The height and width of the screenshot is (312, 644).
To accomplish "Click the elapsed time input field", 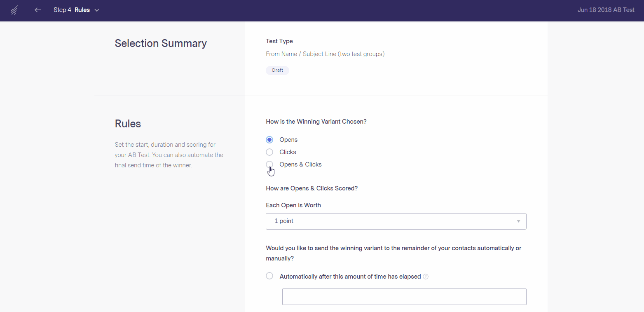I will (x=404, y=297).
